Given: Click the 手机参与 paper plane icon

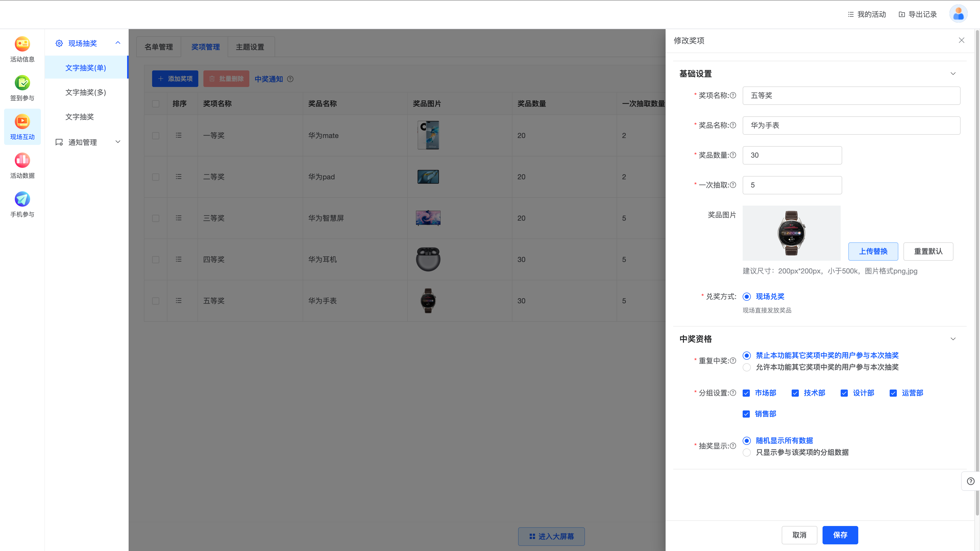Looking at the screenshot, I should click(x=22, y=199).
